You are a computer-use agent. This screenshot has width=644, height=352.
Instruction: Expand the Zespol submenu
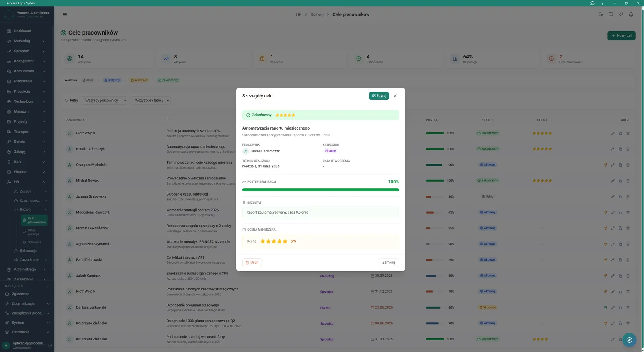pos(31,191)
